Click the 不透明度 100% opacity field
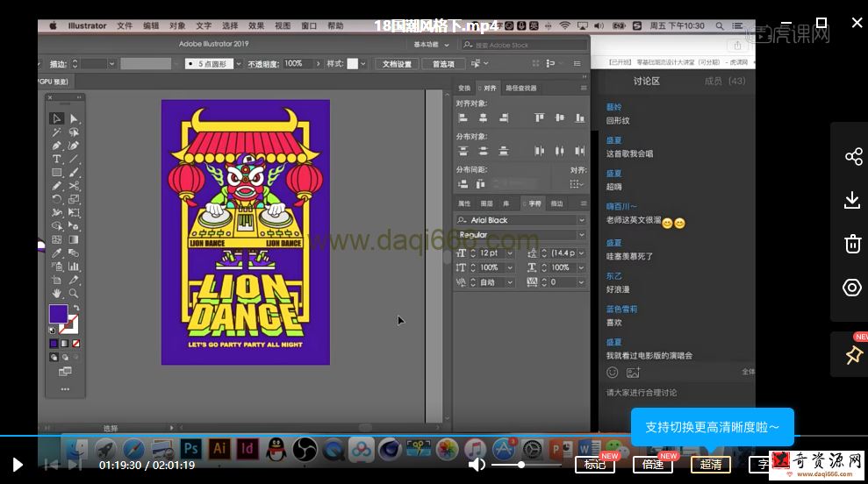Image resolution: width=868 pixels, height=484 pixels. pyautogui.click(x=298, y=64)
